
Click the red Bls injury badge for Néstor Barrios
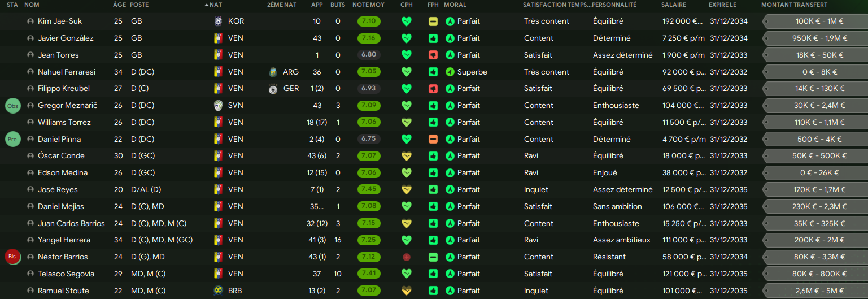(12, 257)
